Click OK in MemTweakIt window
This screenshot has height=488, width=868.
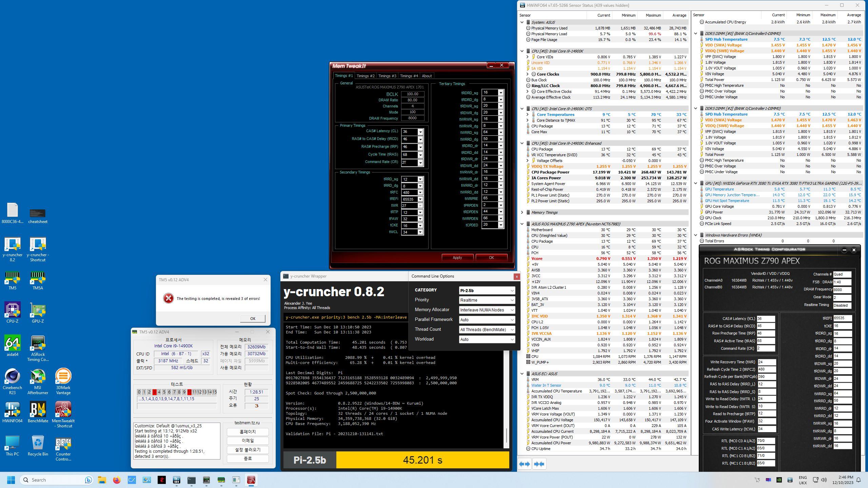coord(491,258)
